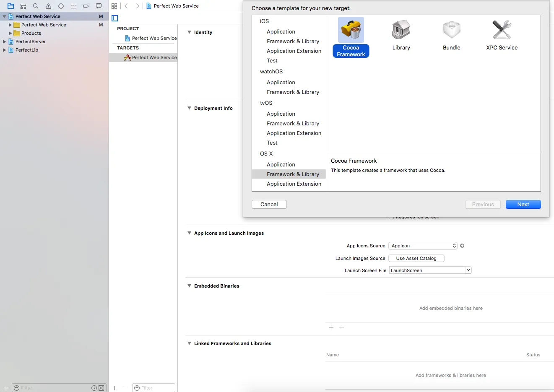
Task: Toggle the recently modified files filter
Action: (94, 388)
